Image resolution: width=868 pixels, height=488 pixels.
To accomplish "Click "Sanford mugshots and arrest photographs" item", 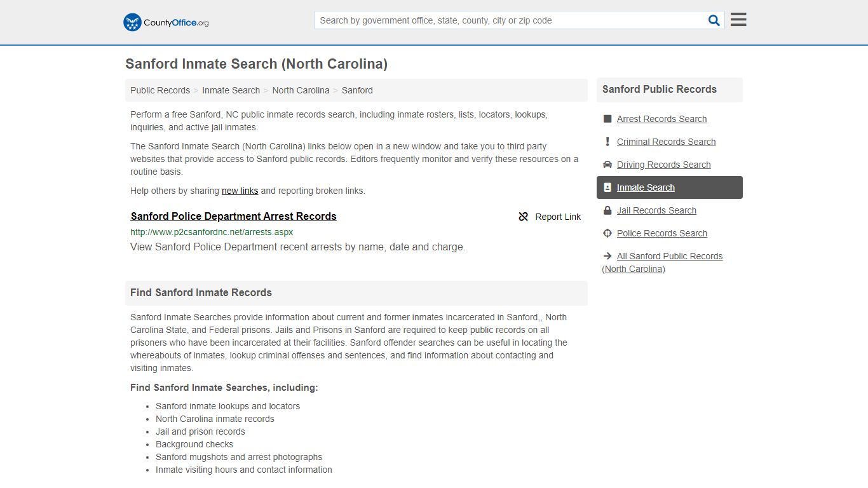I will pos(239,457).
